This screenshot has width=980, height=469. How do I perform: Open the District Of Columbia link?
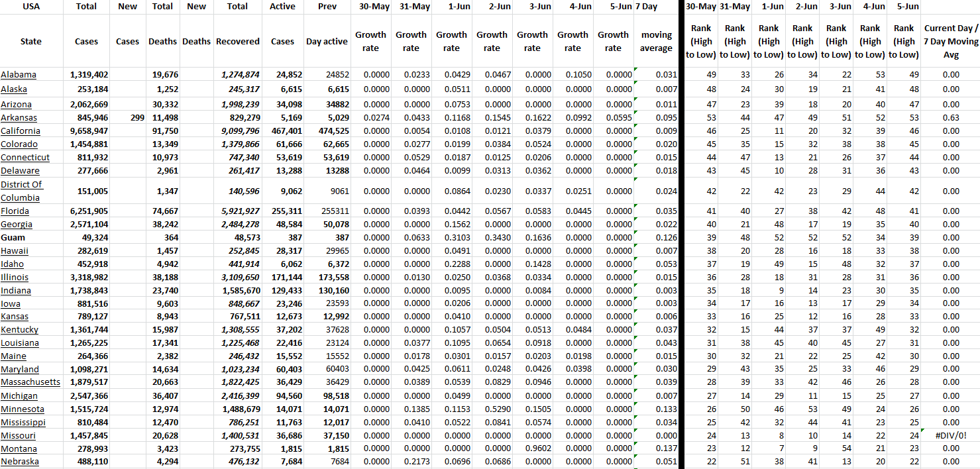pyautogui.click(x=21, y=191)
